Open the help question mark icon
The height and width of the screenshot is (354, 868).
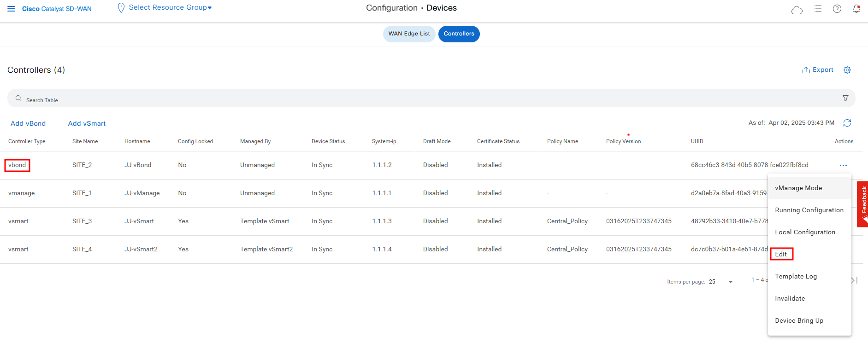coord(837,9)
